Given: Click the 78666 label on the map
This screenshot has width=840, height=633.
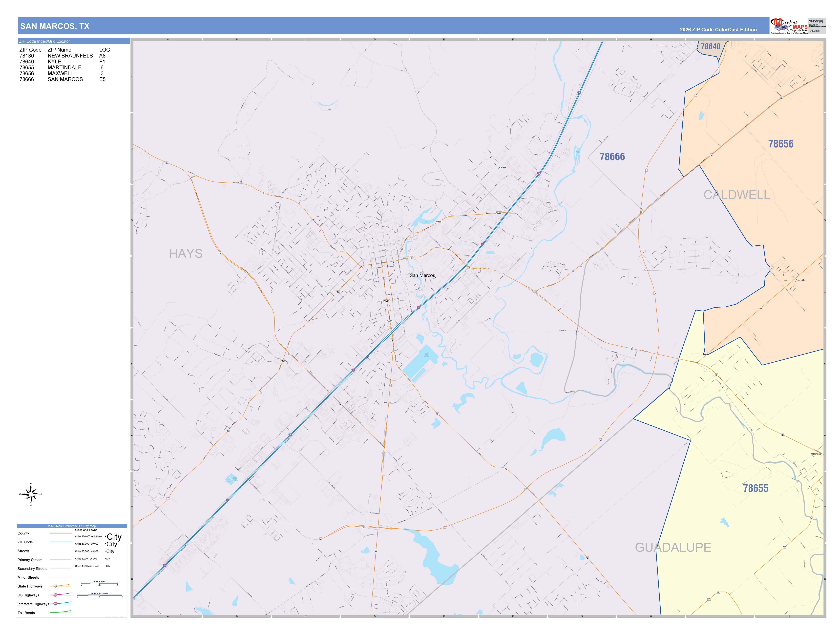Looking at the screenshot, I should (x=612, y=157).
